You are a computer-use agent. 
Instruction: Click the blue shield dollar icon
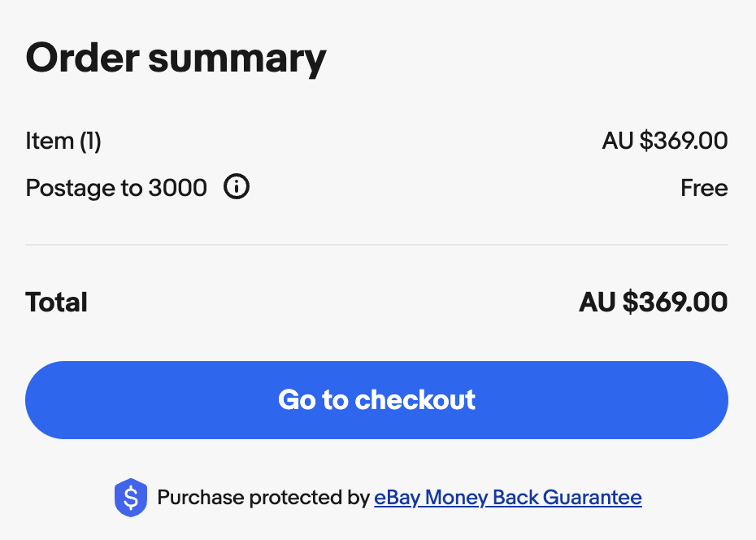coord(131,498)
